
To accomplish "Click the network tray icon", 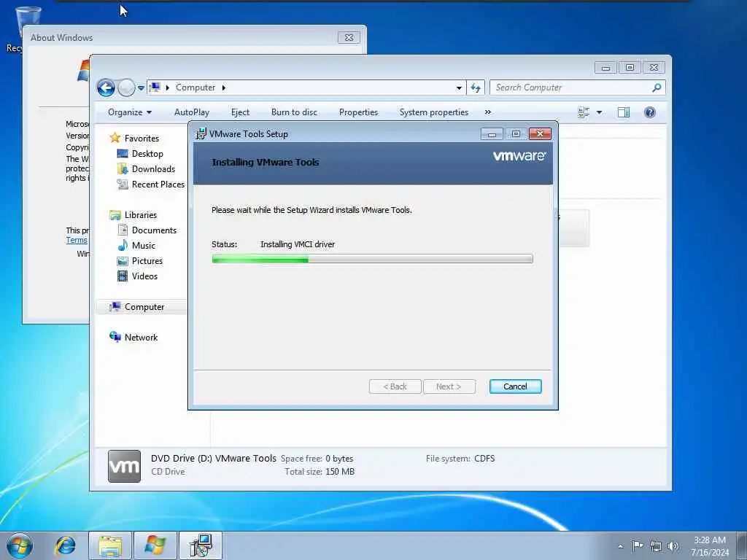I will (x=656, y=546).
